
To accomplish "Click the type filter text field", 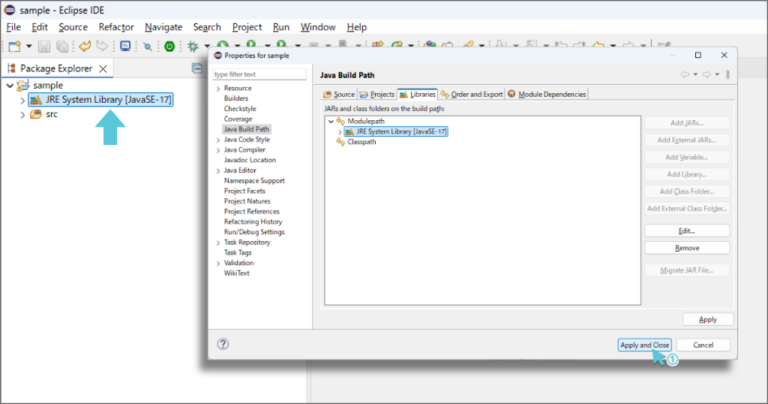I will pyautogui.click(x=259, y=74).
